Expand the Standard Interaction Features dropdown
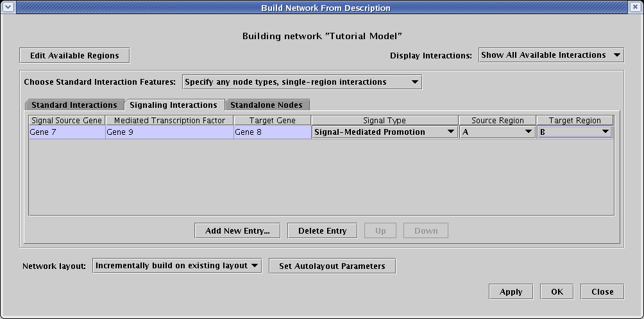Viewport: 644px width, 319px height. tap(302, 82)
